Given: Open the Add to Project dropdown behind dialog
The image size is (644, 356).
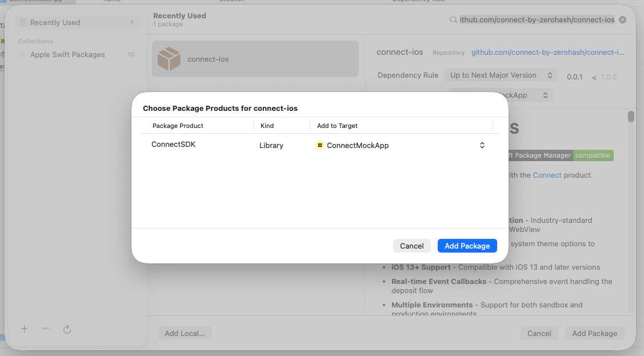Looking at the screenshot, I should 530,95.
